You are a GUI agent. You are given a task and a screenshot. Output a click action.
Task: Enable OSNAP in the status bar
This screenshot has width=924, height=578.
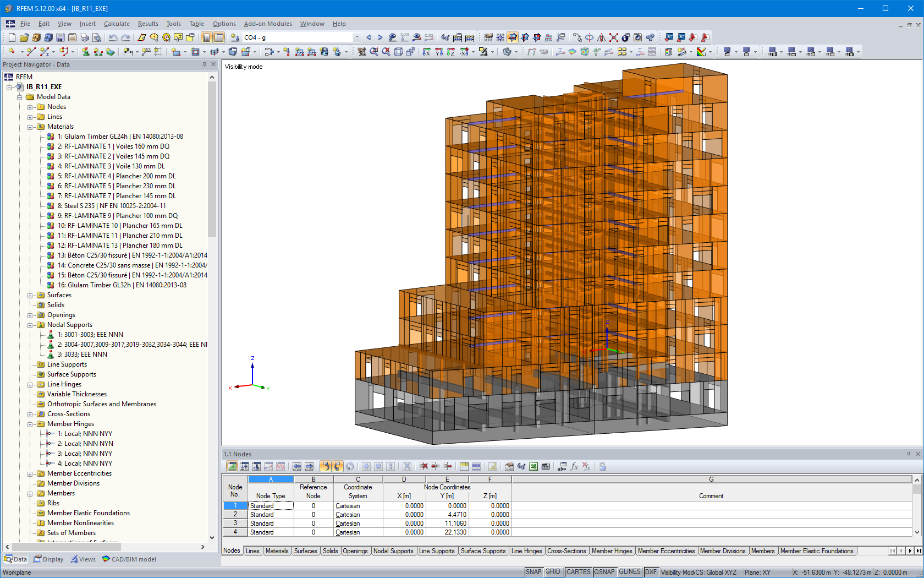tap(604, 571)
